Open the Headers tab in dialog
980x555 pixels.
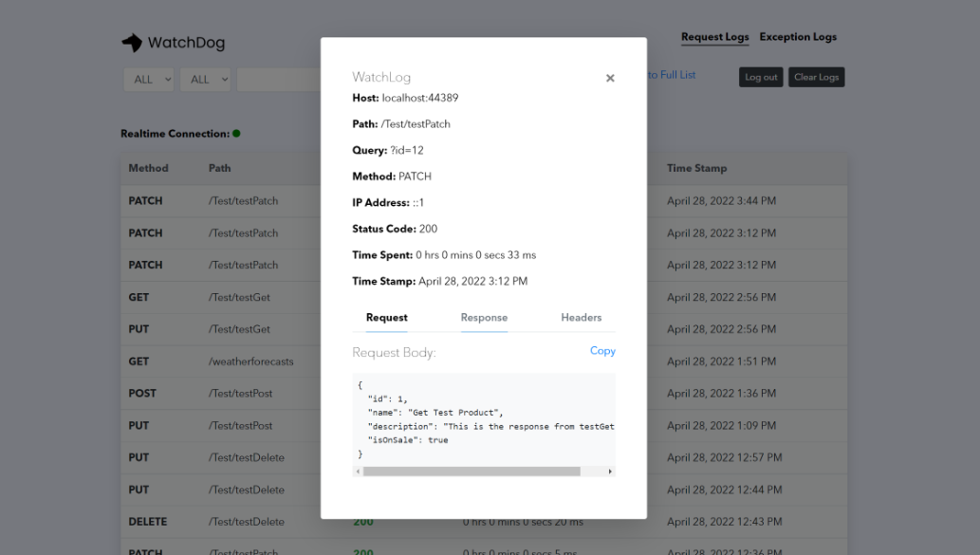(x=581, y=318)
